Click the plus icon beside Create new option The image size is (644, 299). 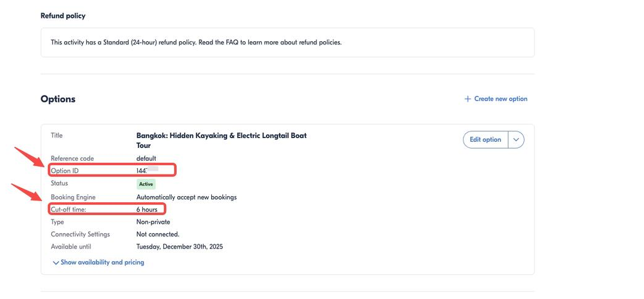[x=467, y=99]
